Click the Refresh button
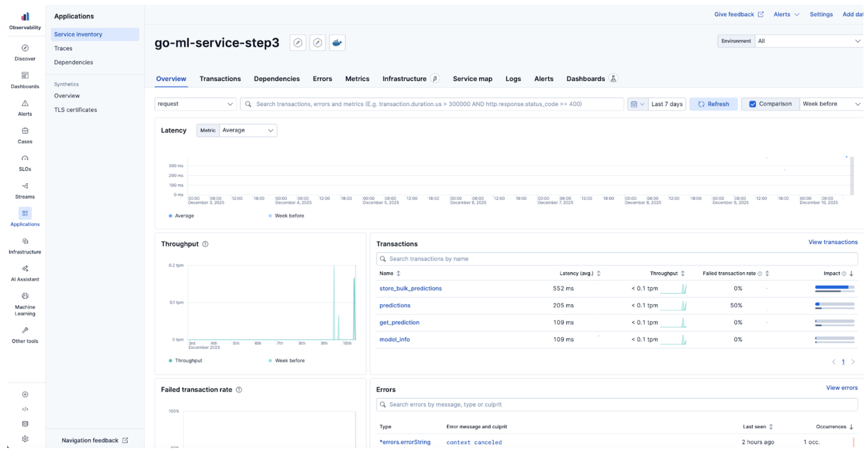 [713, 104]
